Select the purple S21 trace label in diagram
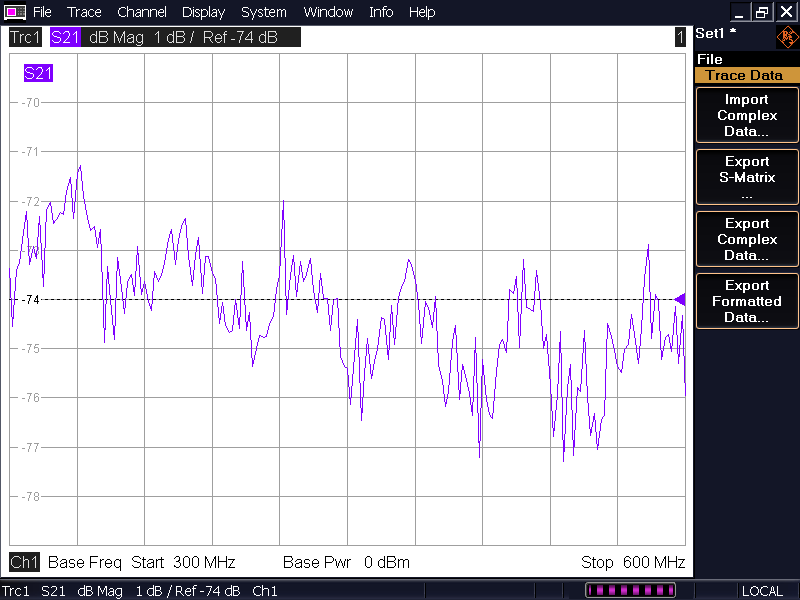This screenshot has width=800, height=600. coord(38,73)
